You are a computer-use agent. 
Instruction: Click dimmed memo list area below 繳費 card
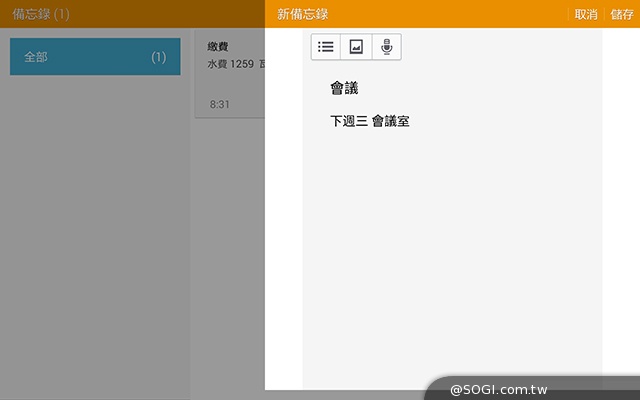pos(228,250)
